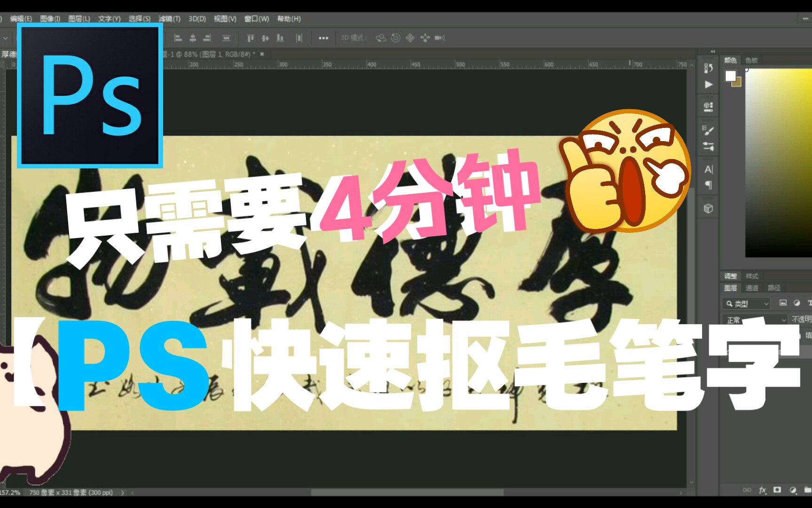This screenshot has height=508, width=812.
Task: Align left edges in options bar
Action: pos(178,38)
